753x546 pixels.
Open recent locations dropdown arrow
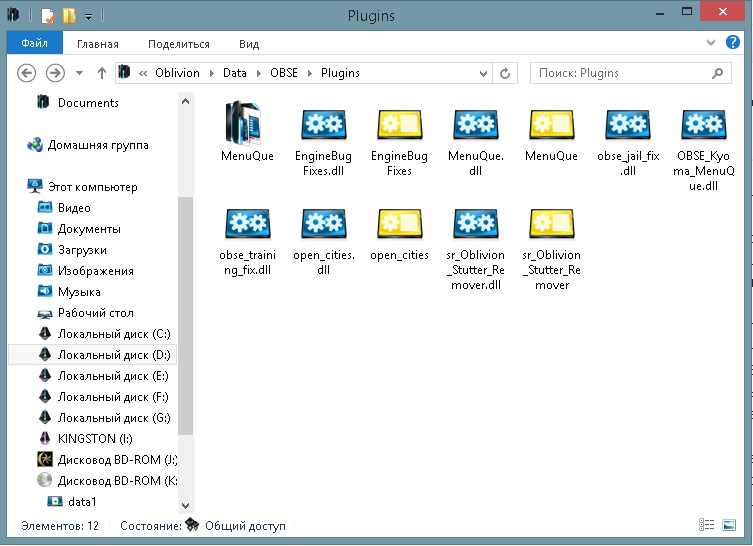tap(79, 73)
